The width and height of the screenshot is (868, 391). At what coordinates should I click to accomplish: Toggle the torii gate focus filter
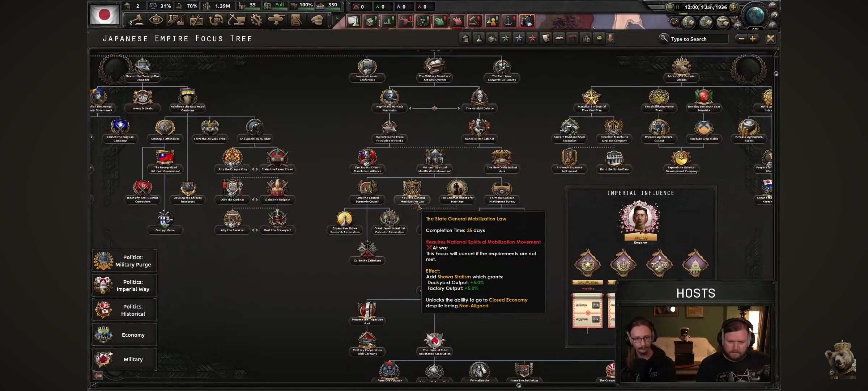573,38
